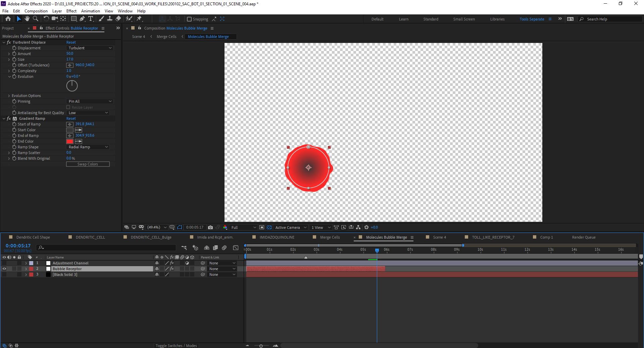
Task: Open the Displacement dropdown set to Turbulent
Action: [x=90, y=48]
